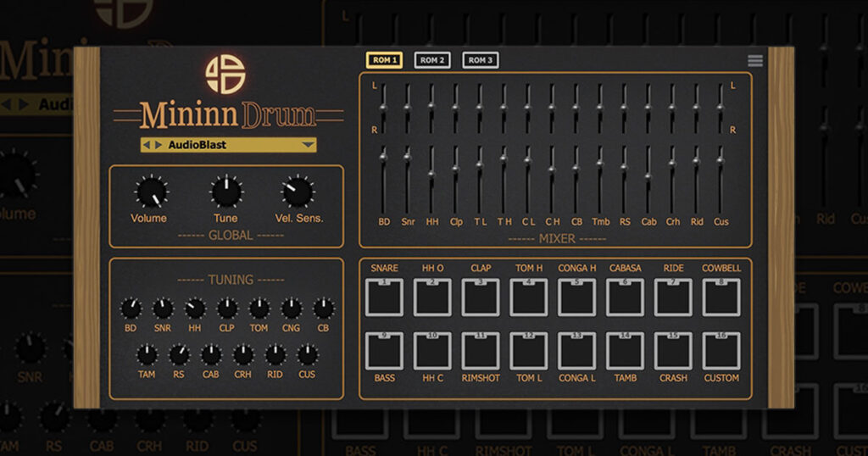Screen dimensions: 868x456
Task: Click the Rid volume fader handle
Action: (x=697, y=160)
